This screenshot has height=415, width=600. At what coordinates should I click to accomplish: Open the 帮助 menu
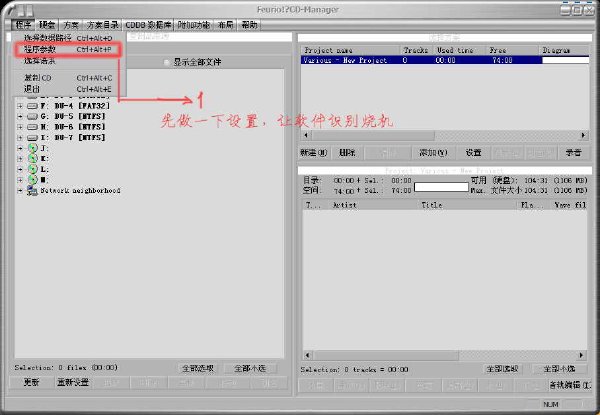pos(249,25)
